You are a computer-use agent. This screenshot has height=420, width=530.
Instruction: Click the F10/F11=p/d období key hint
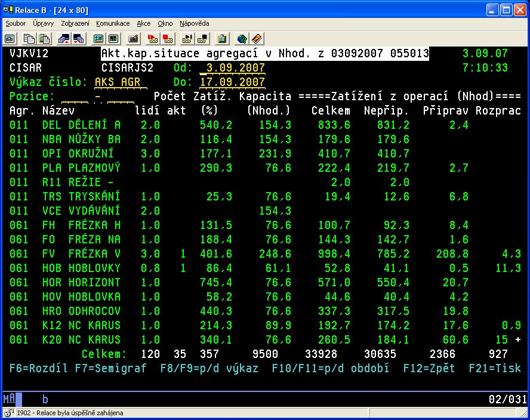(331, 368)
